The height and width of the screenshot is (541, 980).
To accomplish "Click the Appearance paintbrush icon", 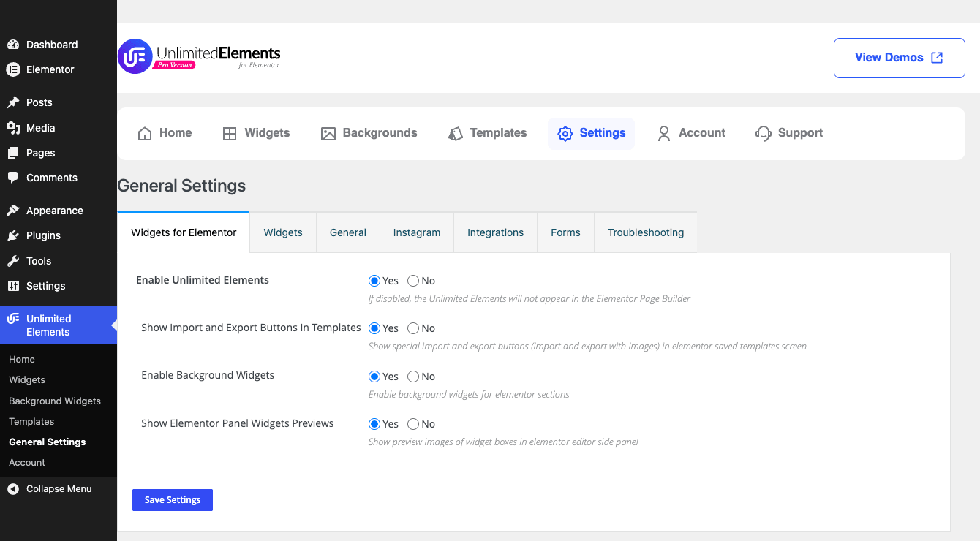I will 13,211.
